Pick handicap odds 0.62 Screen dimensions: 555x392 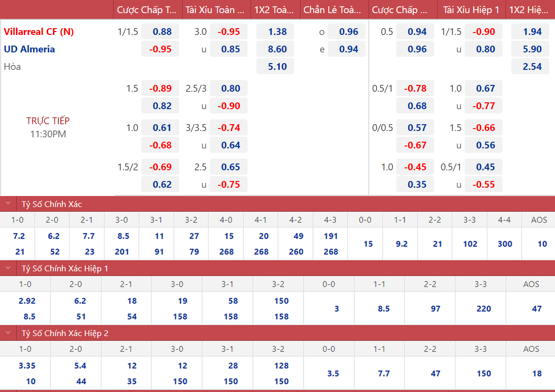(160, 184)
